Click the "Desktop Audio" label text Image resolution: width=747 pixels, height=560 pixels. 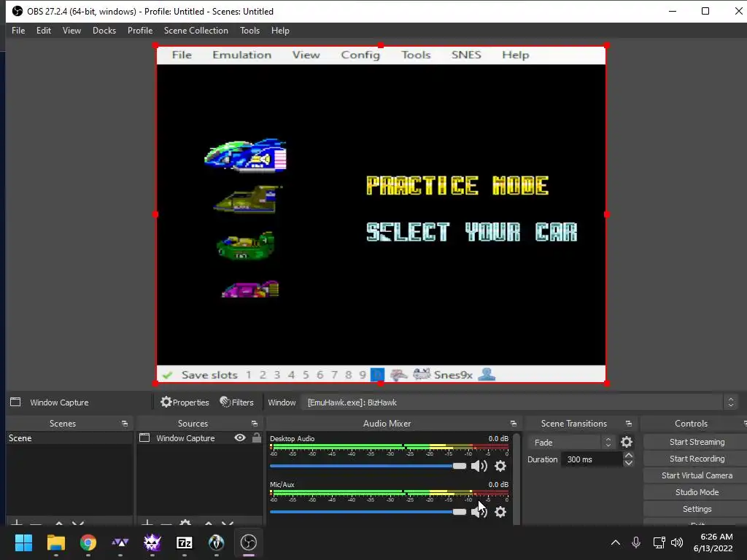click(x=292, y=438)
